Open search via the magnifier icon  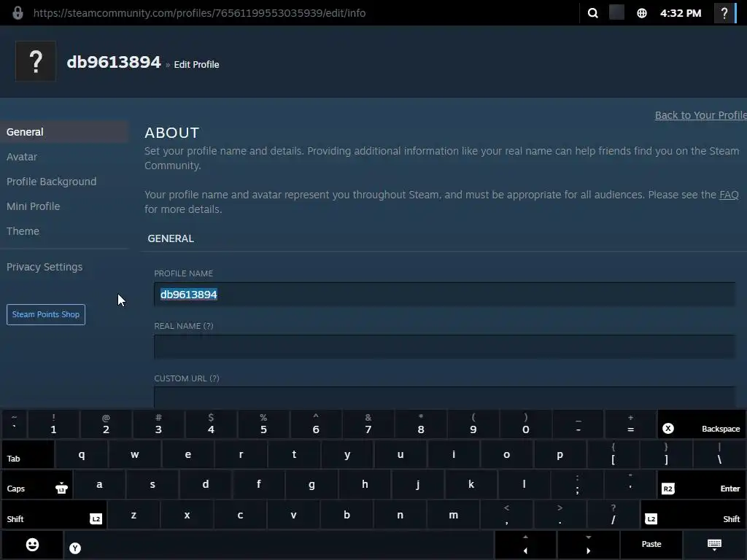pos(592,13)
